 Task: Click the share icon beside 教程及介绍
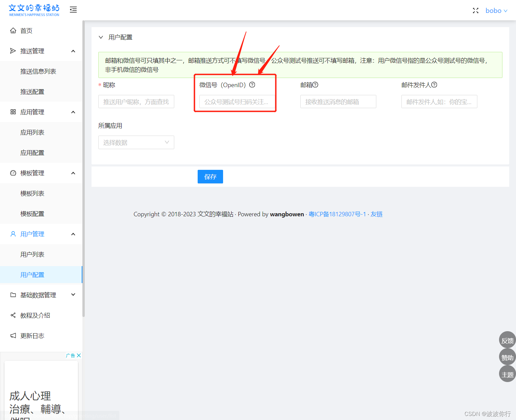click(13, 315)
